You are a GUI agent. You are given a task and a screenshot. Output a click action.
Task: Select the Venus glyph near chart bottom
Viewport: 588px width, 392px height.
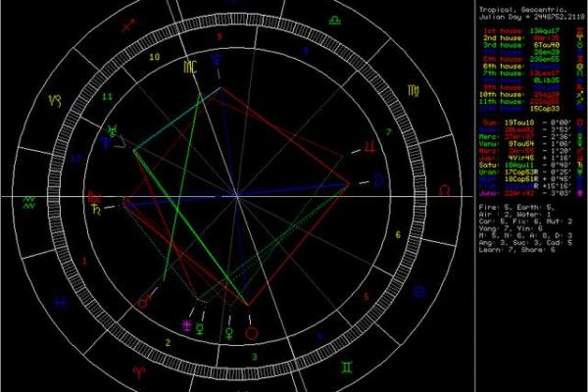(x=230, y=332)
